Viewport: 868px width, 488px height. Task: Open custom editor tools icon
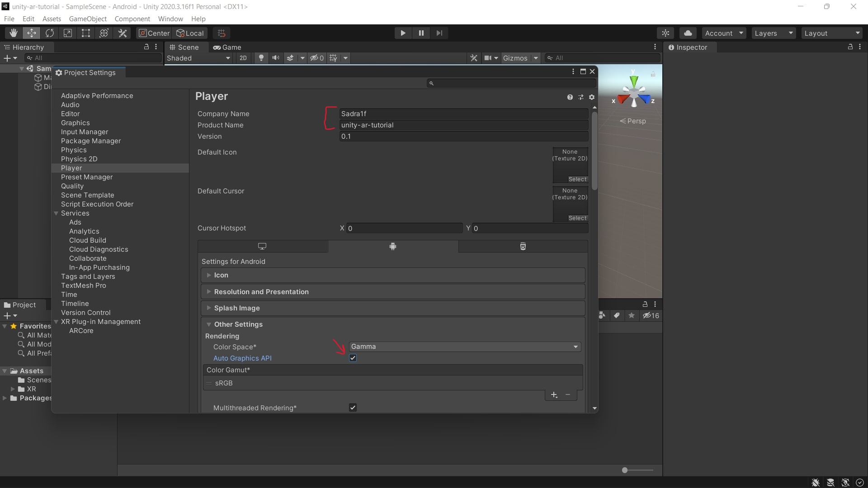click(123, 33)
